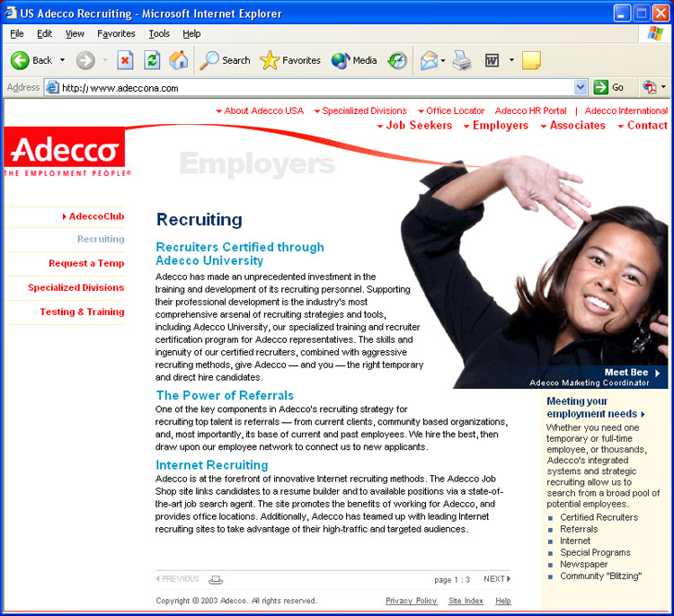This screenshot has height=616, width=674.
Task: Open the Search magnifier toolbar button
Action: point(225,60)
